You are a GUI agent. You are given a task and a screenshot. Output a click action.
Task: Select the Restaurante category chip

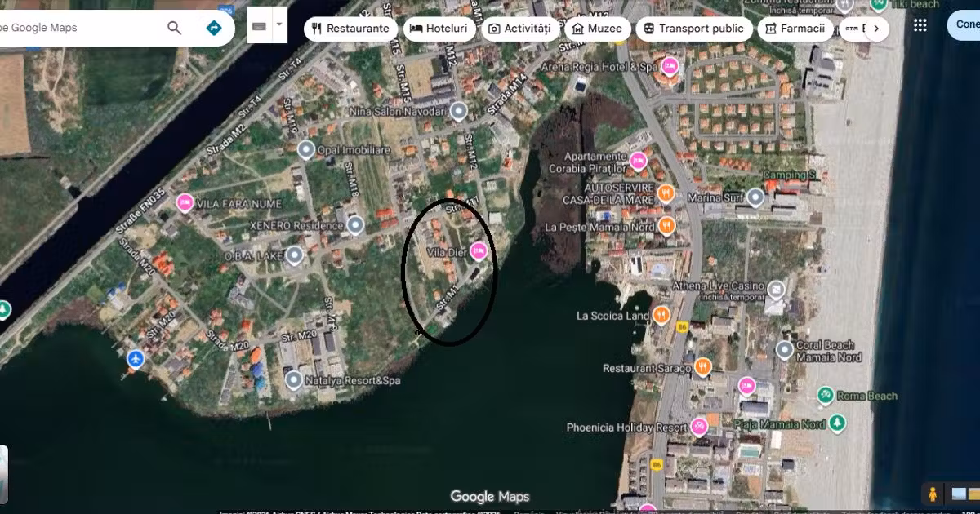pos(351,29)
